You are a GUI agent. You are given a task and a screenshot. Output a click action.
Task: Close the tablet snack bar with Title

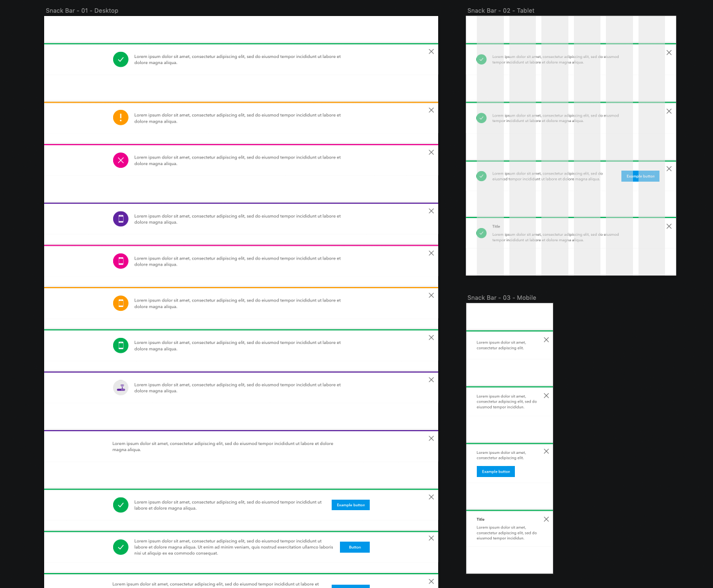click(669, 226)
